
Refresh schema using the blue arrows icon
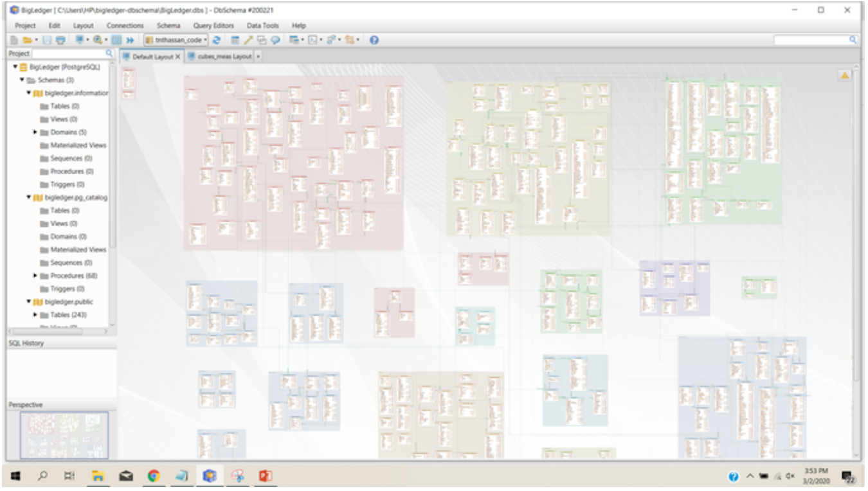coord(217,40)
